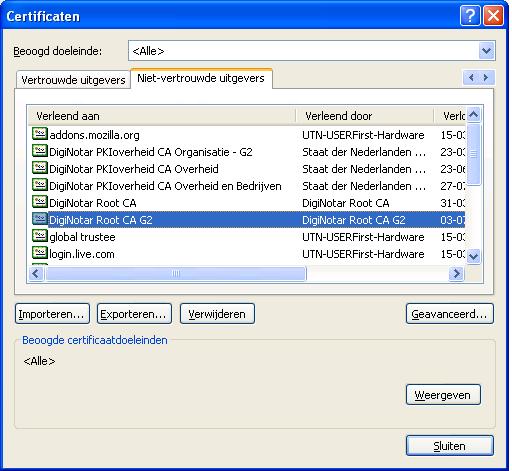Select DigiNotar PKIoverheid CA Overheid en Bedrijven name
The image size is (512, 471).
click(165, 186)
